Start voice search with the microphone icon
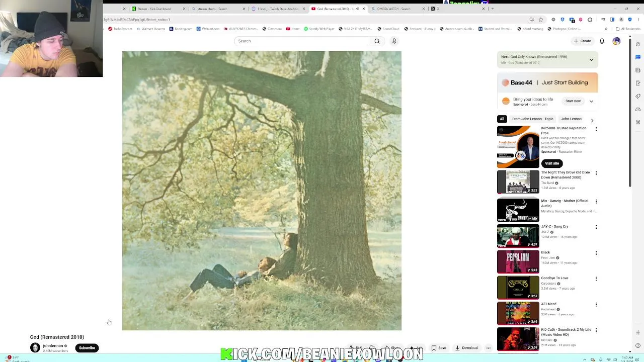 click(x=394, y=41)
